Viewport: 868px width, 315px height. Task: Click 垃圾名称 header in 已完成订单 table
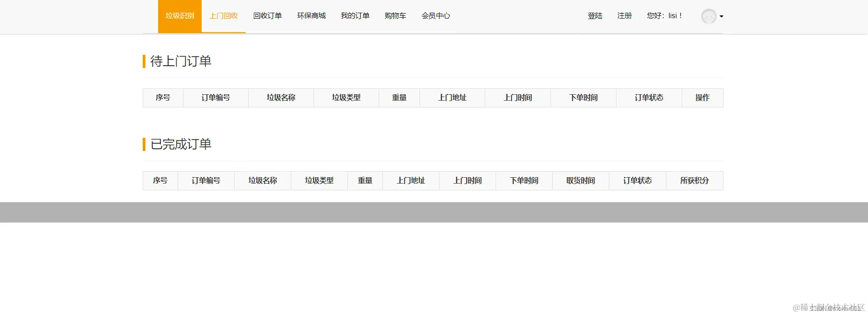[263, 181]
